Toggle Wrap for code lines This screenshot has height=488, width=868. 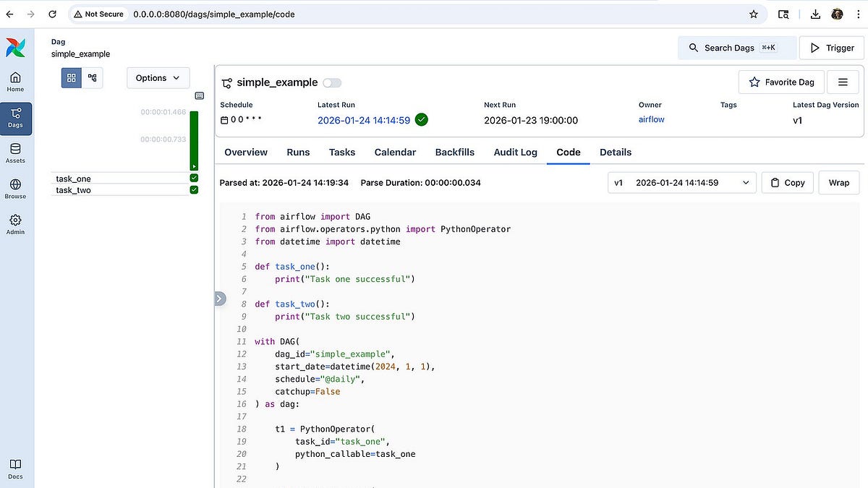pos(839,182)
